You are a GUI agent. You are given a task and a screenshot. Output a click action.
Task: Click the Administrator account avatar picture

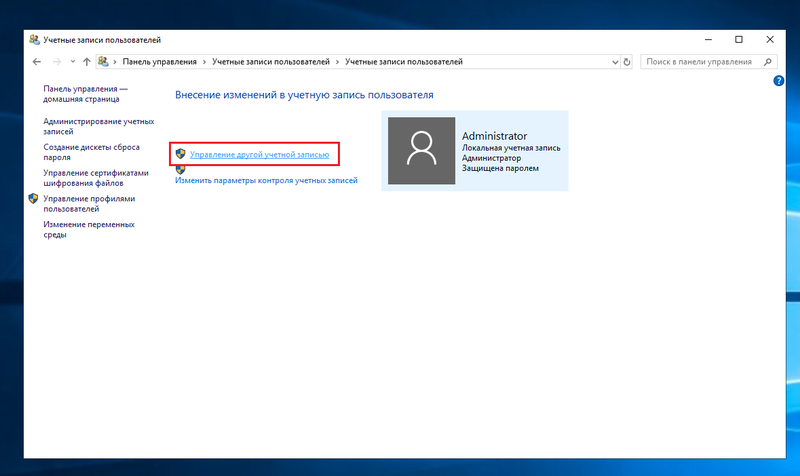pos(421,151)
